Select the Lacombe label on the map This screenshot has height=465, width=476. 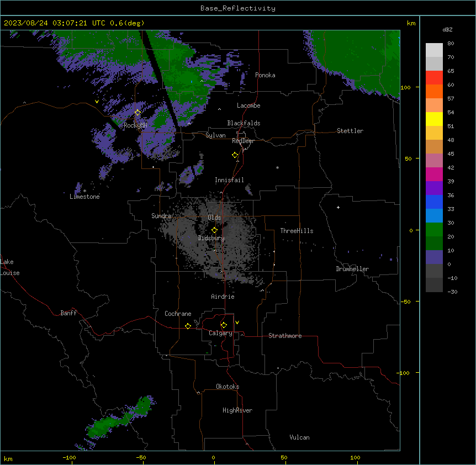[x=248, y=105]
